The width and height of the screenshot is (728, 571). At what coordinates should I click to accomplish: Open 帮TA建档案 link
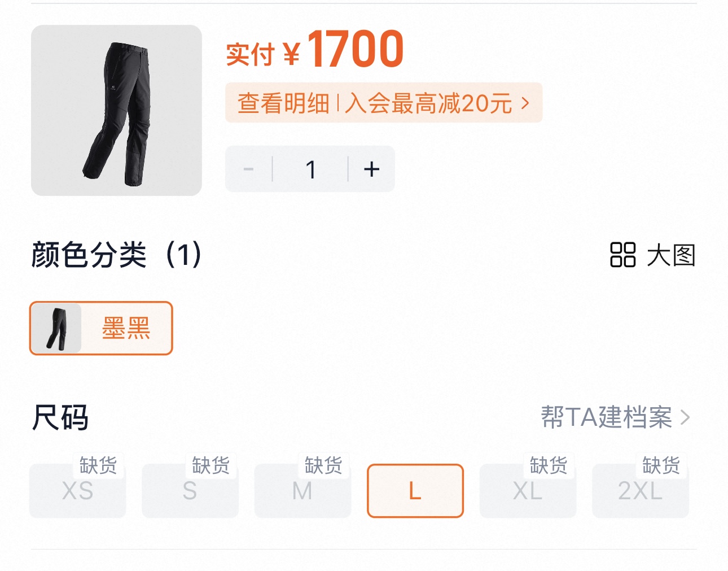click(615, 418)
